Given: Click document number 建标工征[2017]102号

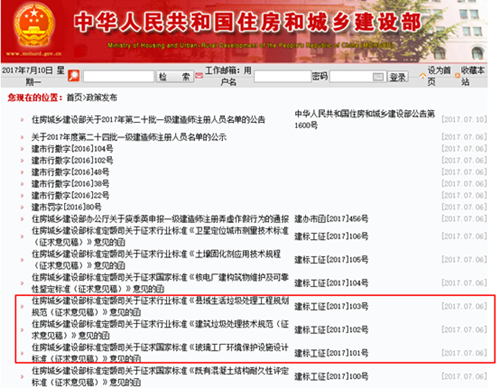Looking at the screenshot, I should (331, 330).
